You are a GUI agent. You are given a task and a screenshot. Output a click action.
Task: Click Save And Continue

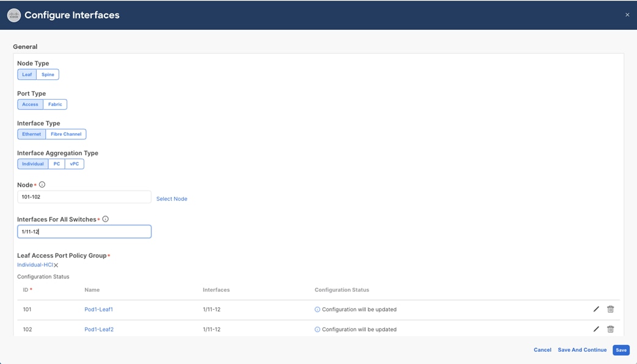point(582,350)
